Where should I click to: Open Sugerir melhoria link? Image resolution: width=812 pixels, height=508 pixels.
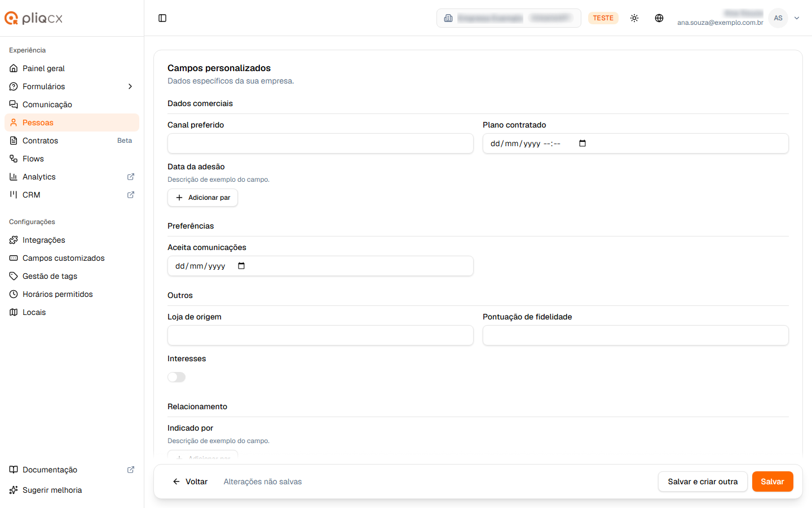(x=72, y=490)
